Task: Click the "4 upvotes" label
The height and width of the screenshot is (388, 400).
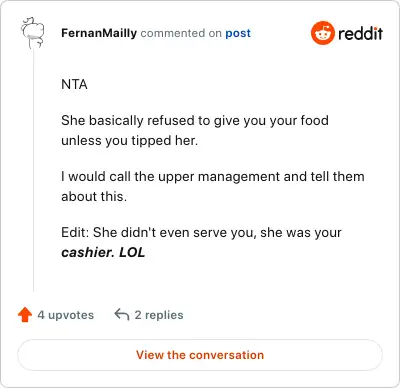Action: [x=66, y=315]
